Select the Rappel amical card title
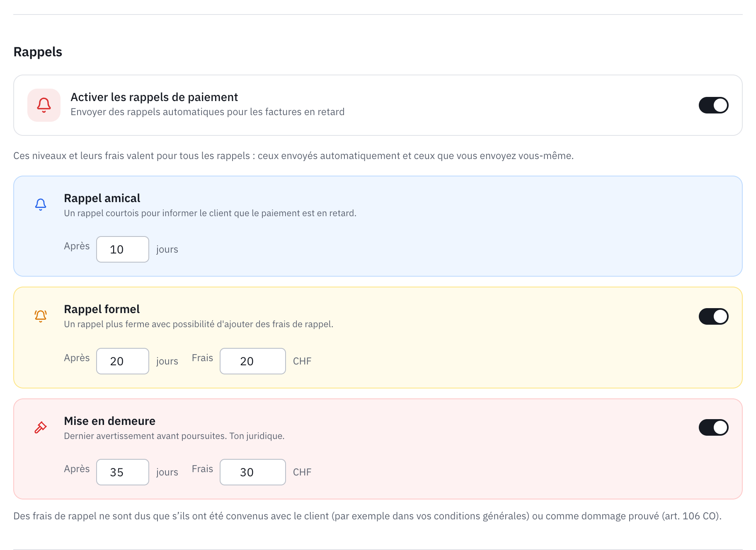Viewport: 756px width, 550px height. click(102, 198)
